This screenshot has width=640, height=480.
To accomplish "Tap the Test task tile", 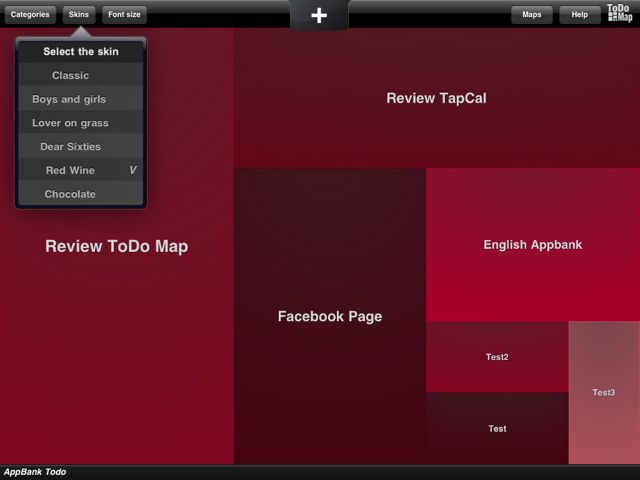I will tap(497, 428).
